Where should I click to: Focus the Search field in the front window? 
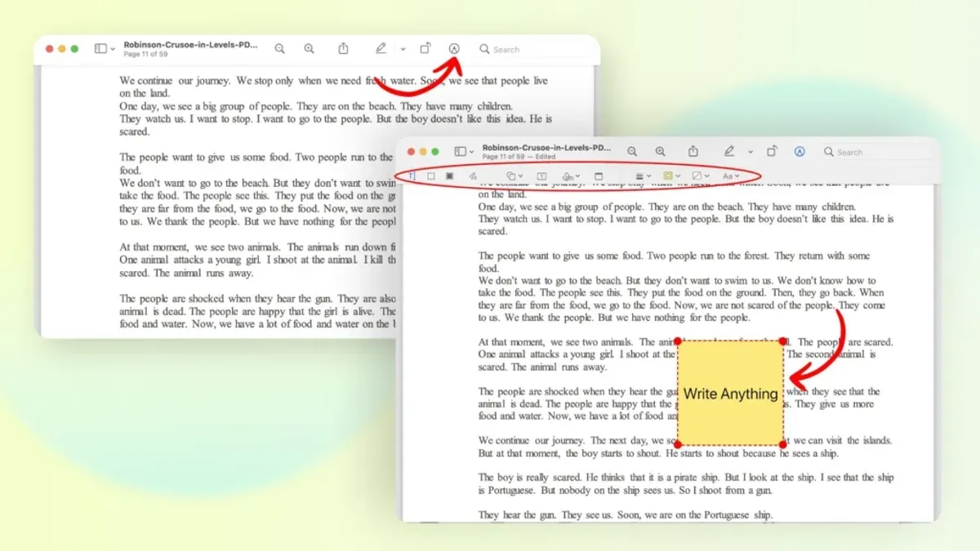click(x=878, y=152)
